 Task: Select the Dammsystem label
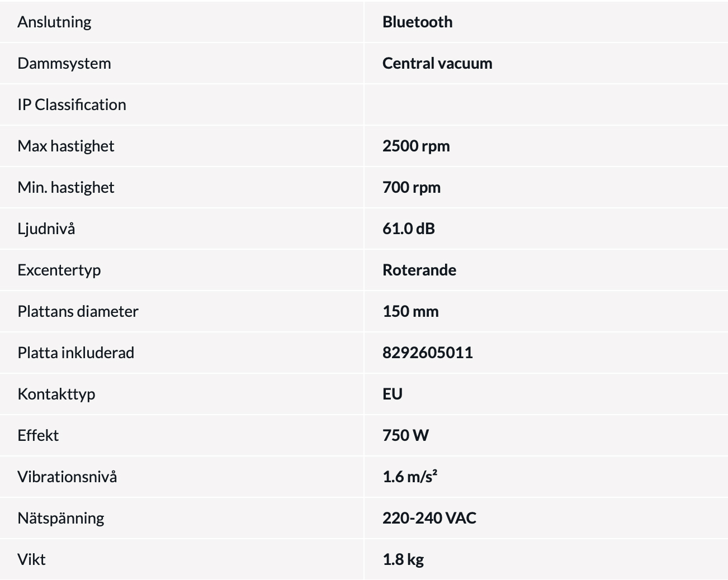click(64, 63)
